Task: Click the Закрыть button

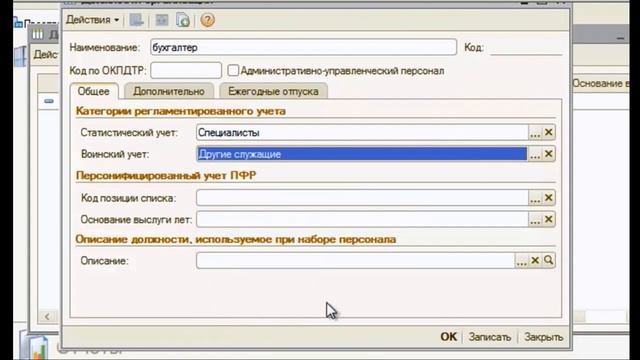Action: (x=543, y=337)
